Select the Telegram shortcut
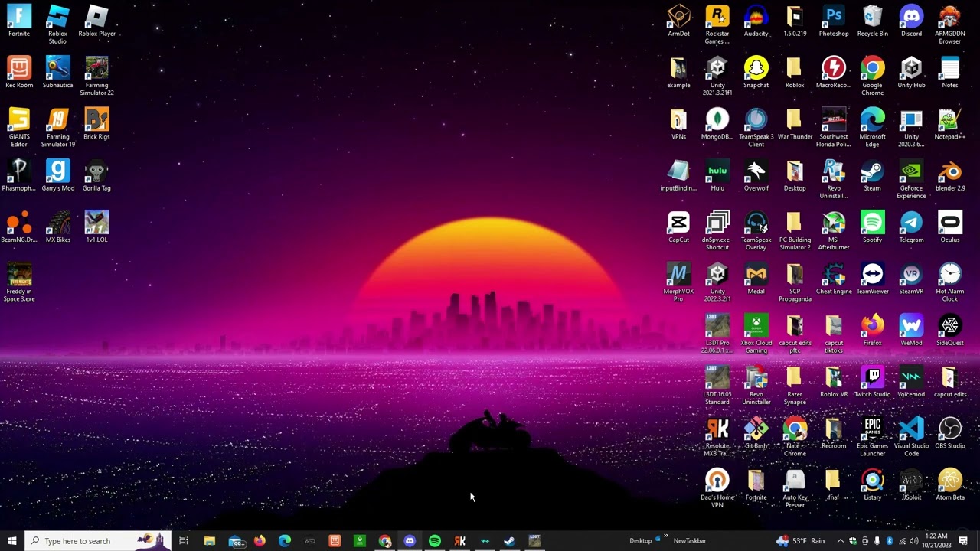 tap(911, 227)
